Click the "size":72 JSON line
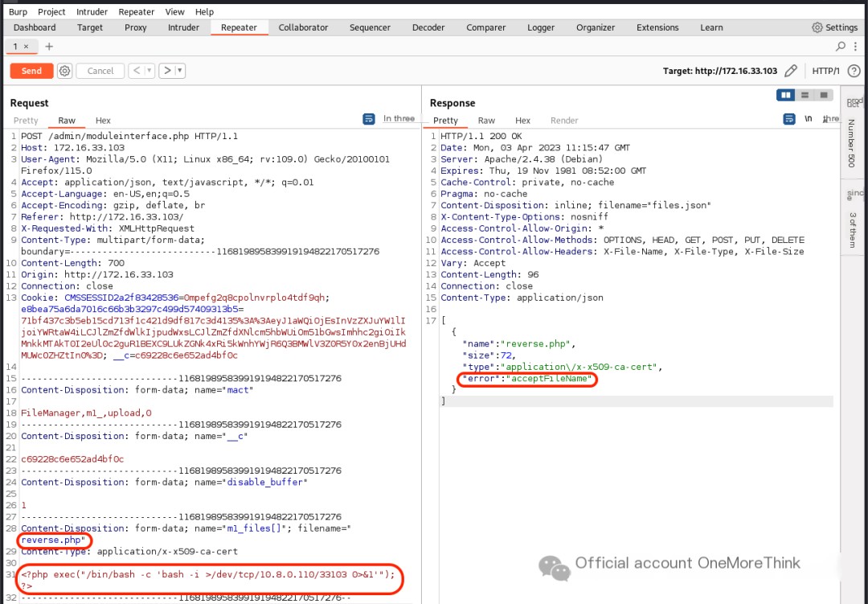The height and width of the screenshot is (604, 868). point(489,355)
